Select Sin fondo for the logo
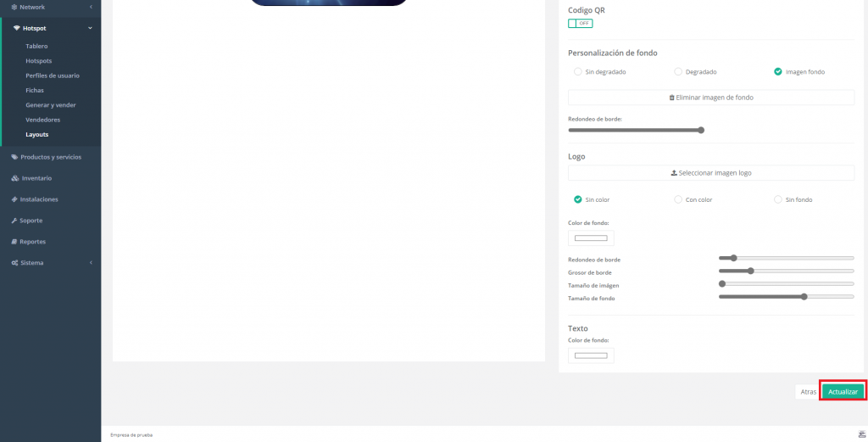The height and width of the screenshot is (442, 868). (778, 199)
